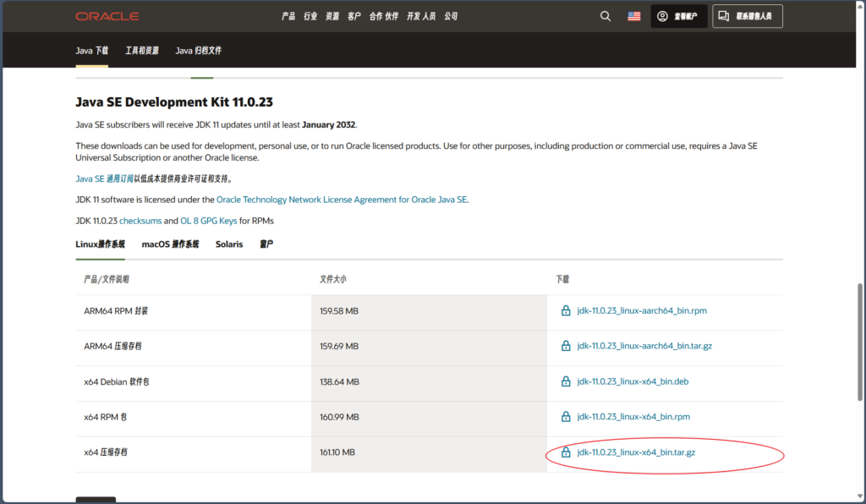Open the 行业 menu in Oracle header
The width and height of the screenshot is (866, 504).
[310, 16]
